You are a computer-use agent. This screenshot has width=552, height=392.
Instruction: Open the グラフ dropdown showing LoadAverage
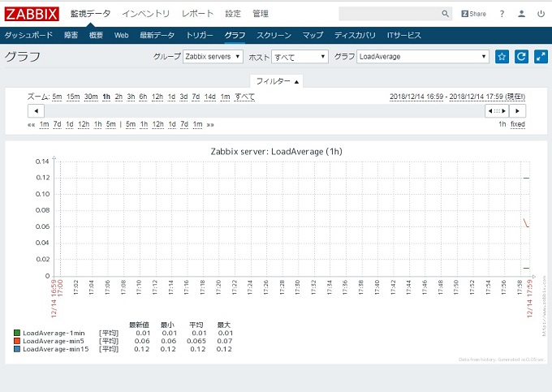tap(423, 57)
